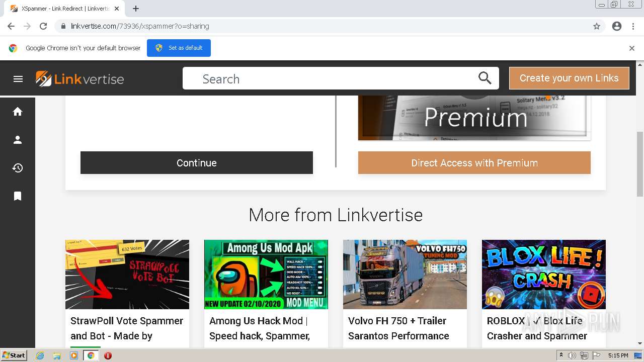The height and width of the screenshot is (362, 644).
Task: Click the Premium preview image
Action: point(474,118)
